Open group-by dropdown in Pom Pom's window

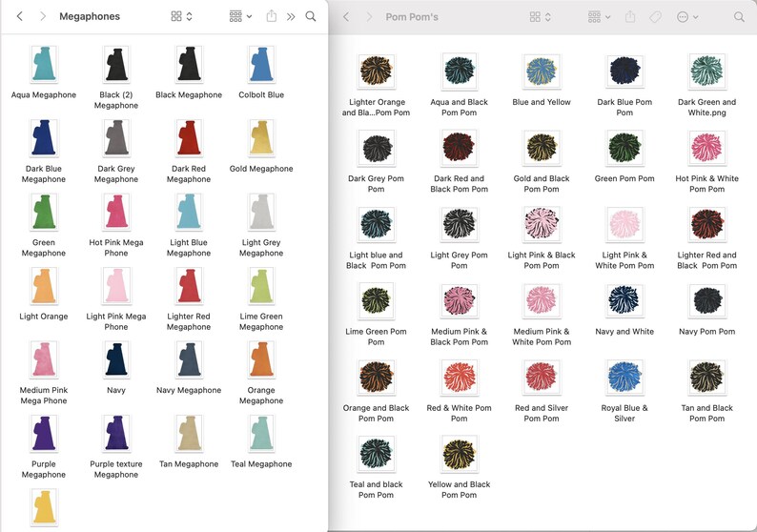click(599, 17)
